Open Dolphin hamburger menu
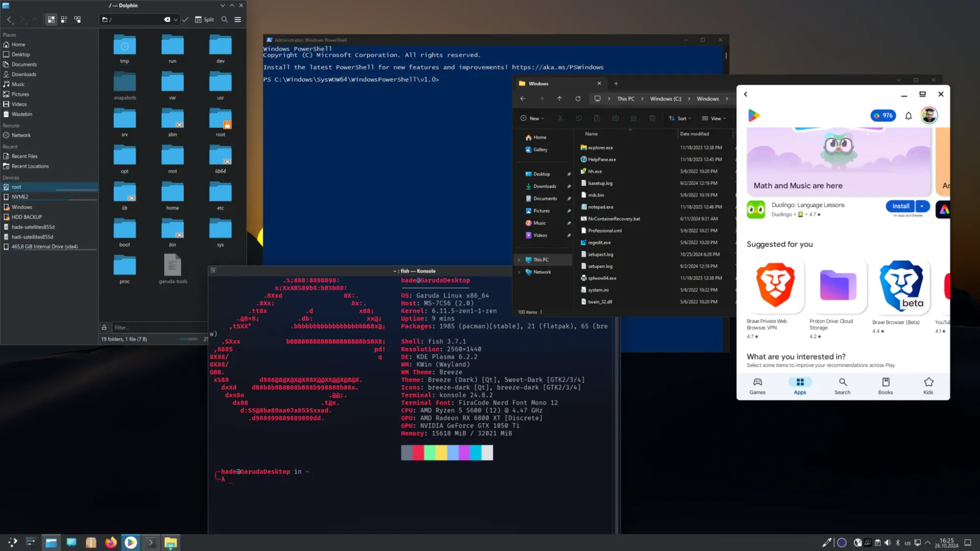 click(238, 20)
